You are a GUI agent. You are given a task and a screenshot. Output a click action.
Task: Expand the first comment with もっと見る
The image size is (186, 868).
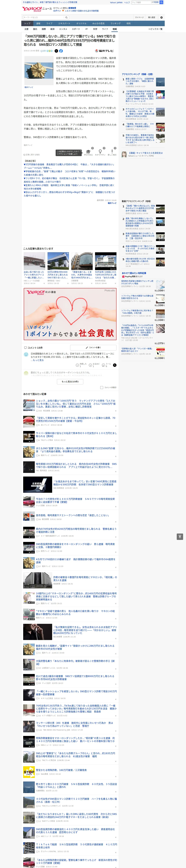tap(38, 360)
